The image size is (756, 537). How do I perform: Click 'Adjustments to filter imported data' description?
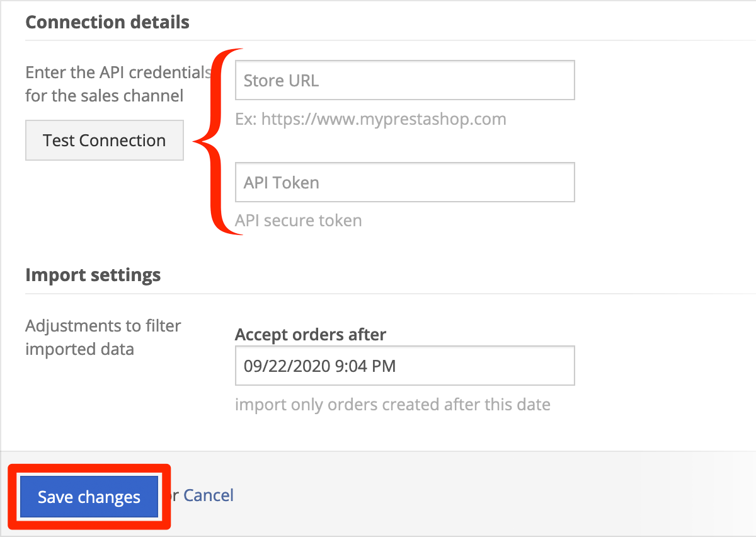pos(103,337)
